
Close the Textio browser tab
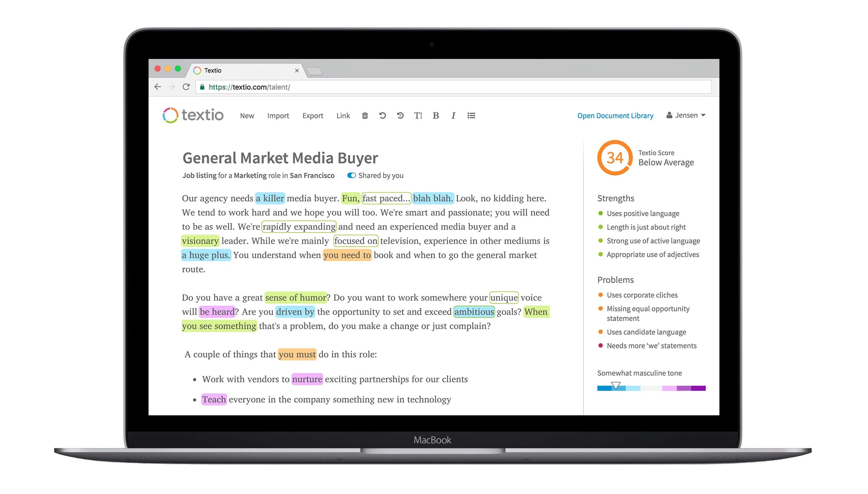297,71
